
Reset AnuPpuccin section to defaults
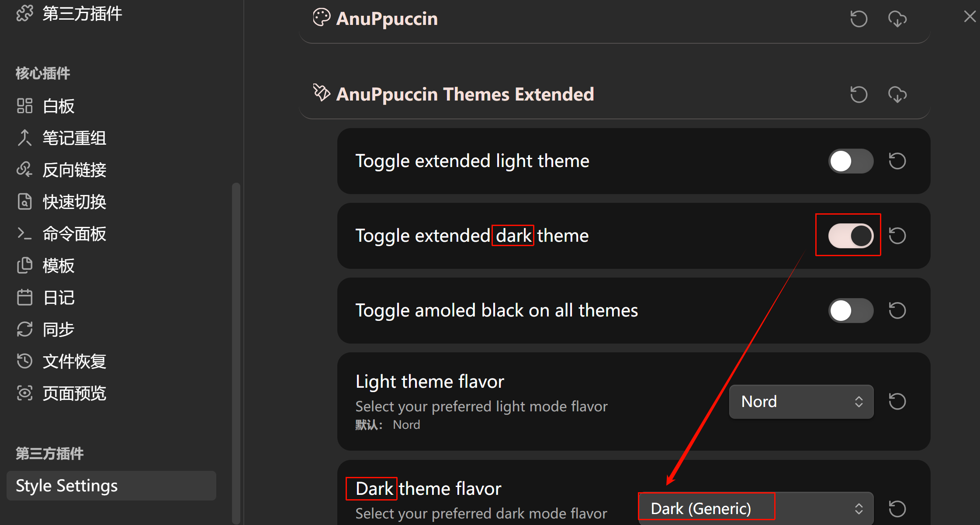(x=859, y=19)
